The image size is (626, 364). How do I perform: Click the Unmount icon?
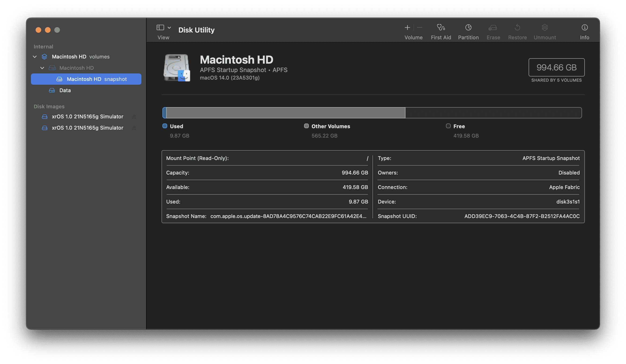[545, 27]
